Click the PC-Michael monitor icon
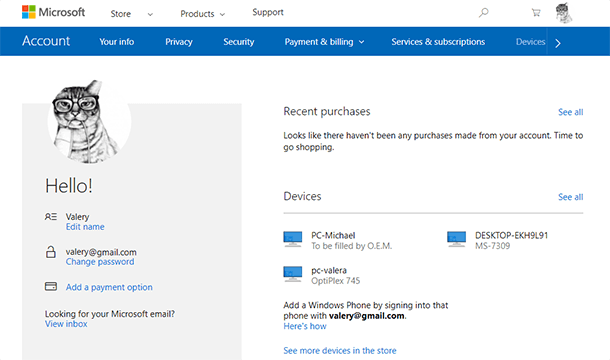The image size is (610, 360). [x=293, y=239]
